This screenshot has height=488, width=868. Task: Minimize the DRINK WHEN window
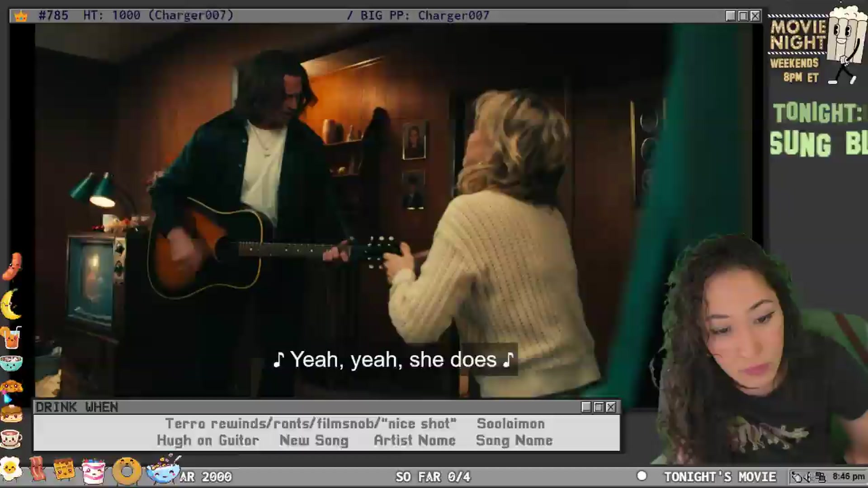click(586, 407)
